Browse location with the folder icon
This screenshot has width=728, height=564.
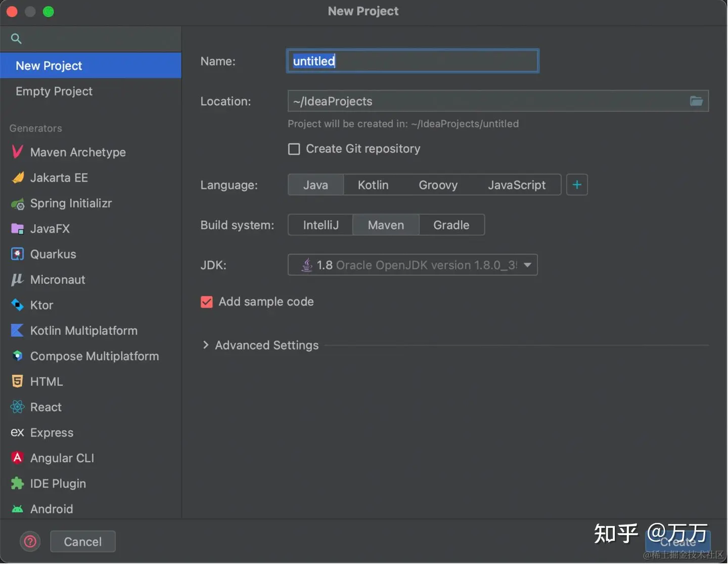(696, 101)
